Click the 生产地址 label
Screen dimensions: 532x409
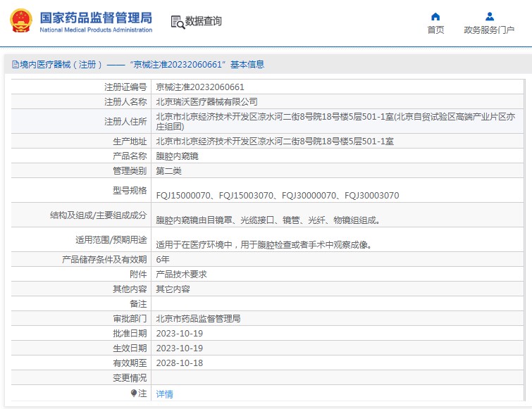(x=130, y=141)
